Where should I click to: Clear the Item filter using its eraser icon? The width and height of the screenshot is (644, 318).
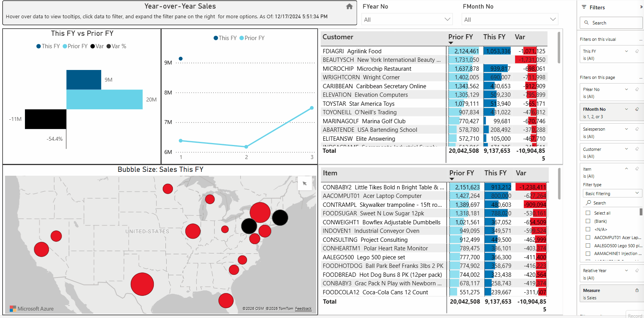637,169
